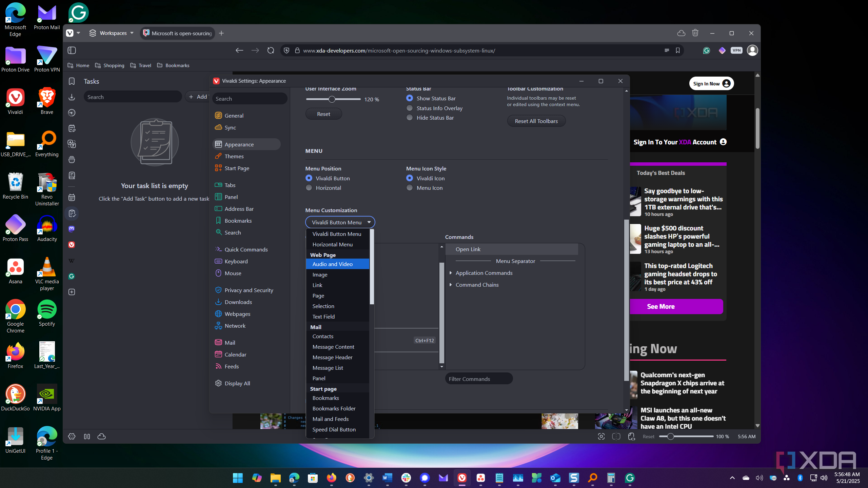Choose Horizontal menu position
The image size is (868, 488).
coord(323,188)
